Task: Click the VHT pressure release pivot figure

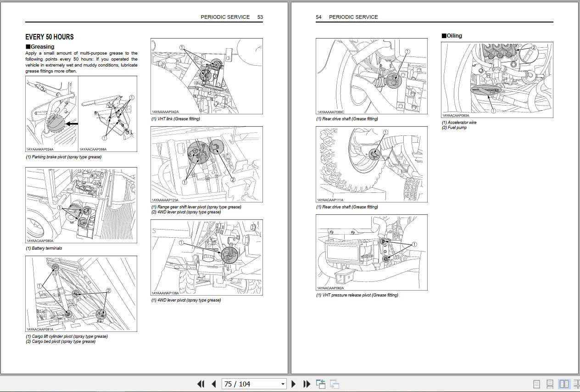Action: pyautogui.click(x=371, y=252)
